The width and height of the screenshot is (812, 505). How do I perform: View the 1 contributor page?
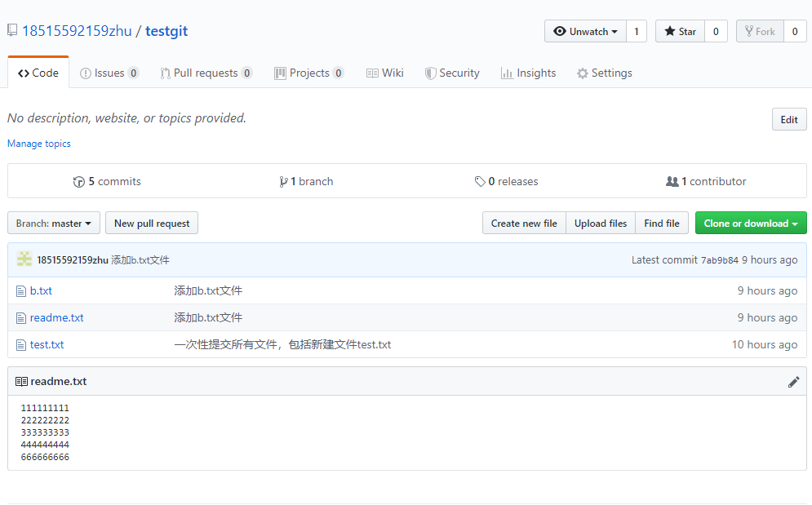pos(706,181)
